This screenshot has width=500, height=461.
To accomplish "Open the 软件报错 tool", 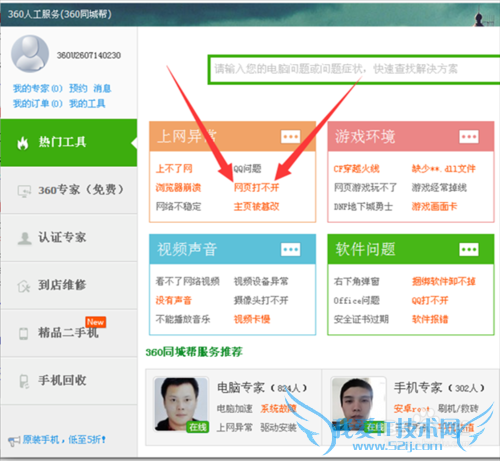I will (430, 319).
